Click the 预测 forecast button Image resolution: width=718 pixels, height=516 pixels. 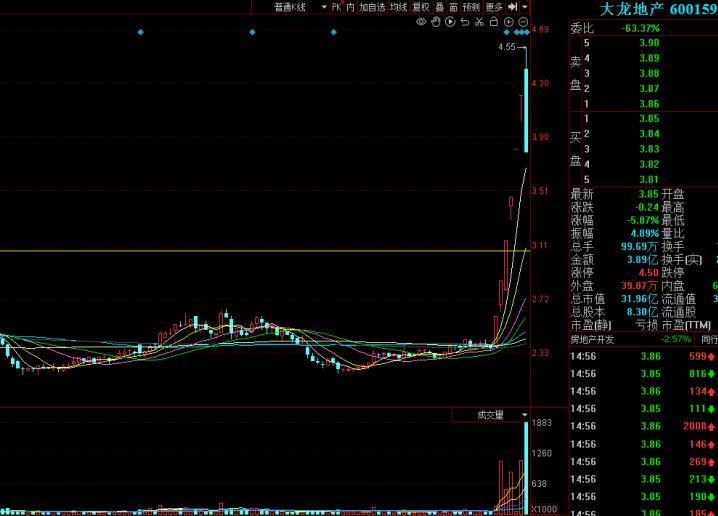471,6
